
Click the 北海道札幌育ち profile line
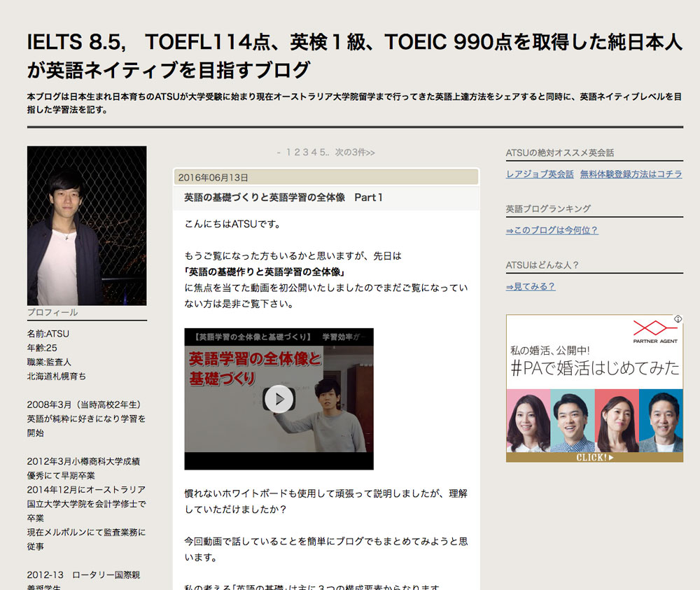(57, 377)
